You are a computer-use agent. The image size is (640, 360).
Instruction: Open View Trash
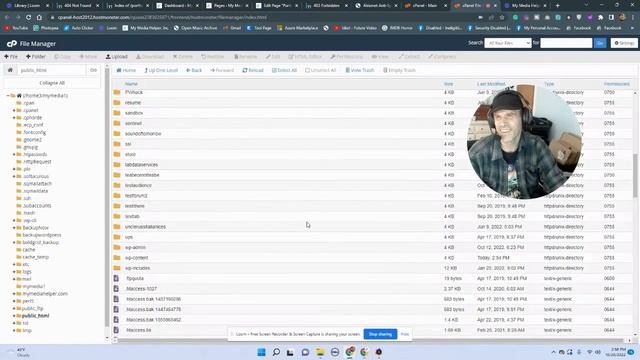pyautogui.click(x=360, y=70)
